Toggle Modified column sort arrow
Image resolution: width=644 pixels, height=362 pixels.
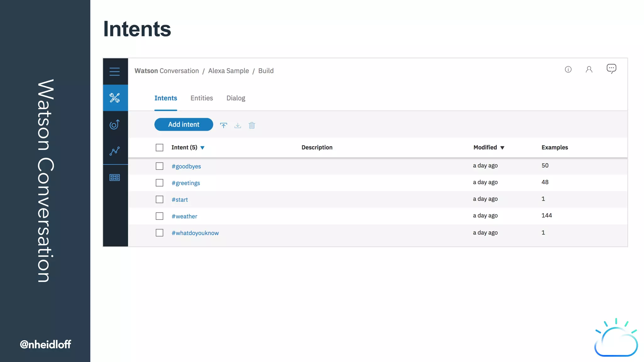point(502,148)
